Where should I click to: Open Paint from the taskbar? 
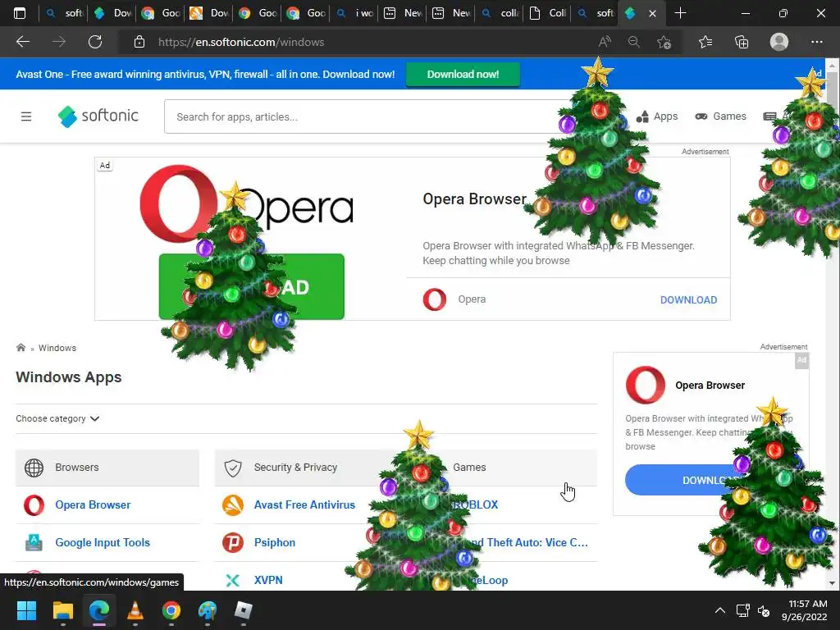[208, 610]
